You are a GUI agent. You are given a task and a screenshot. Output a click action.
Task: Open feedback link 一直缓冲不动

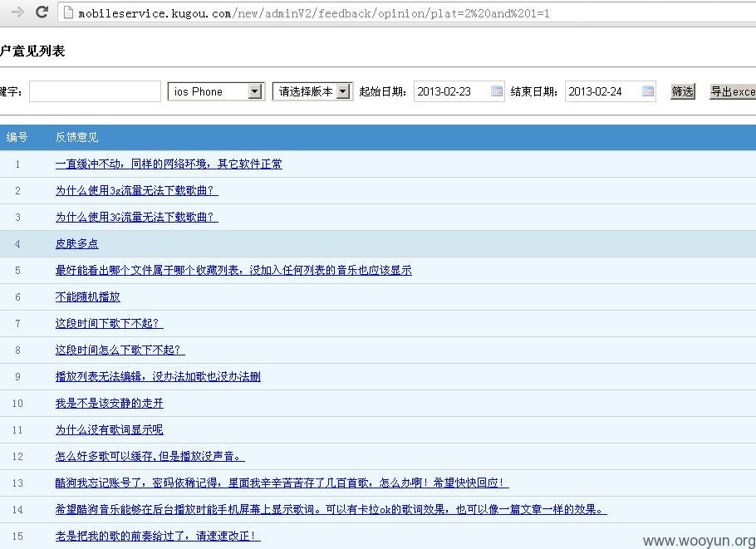pyautogui.click(x=169, y=164)
